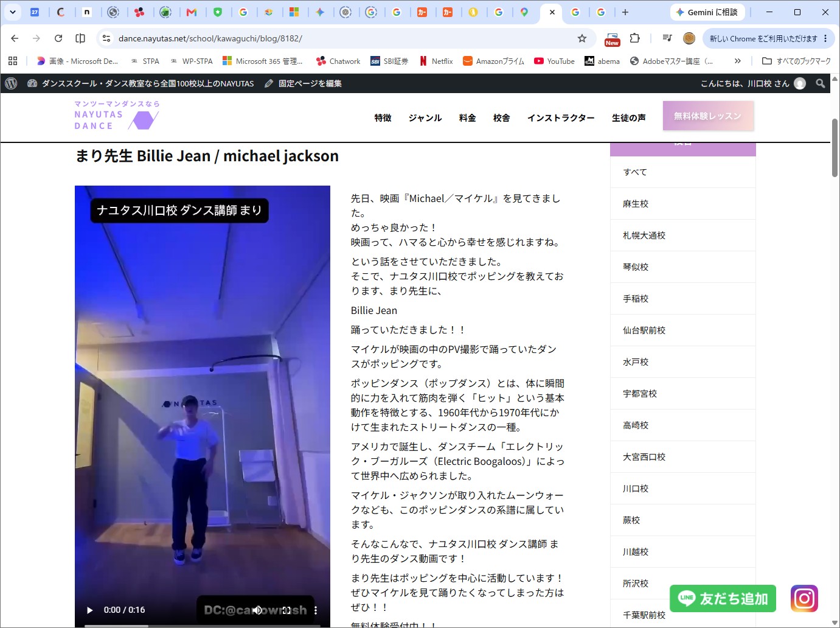Click the 無料体験レッスン button
840x628 pixels.
pyautogui.click(x=708, y=116)
